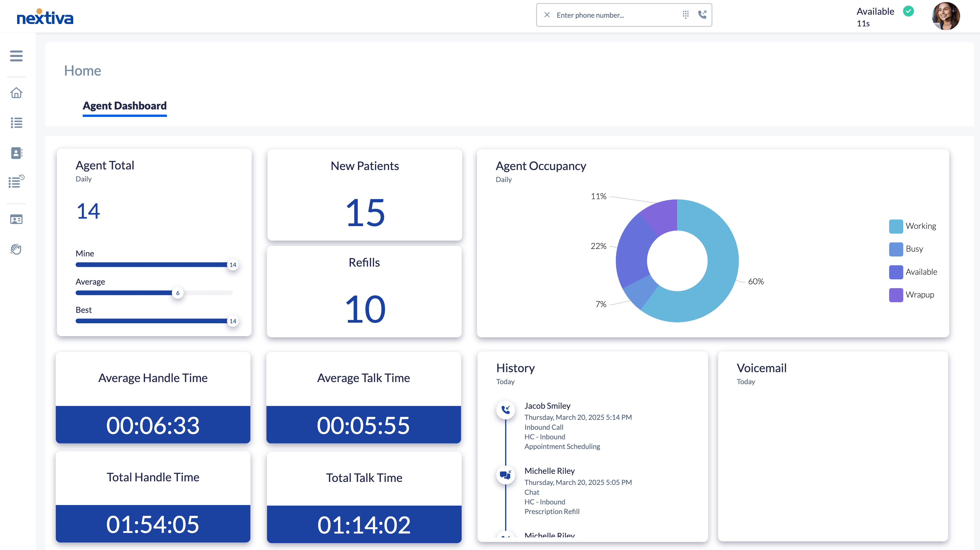This screenshot has height=550, width=980.
Task: Select the Agent Dashboard tab
Action: [x=124, y=106]
